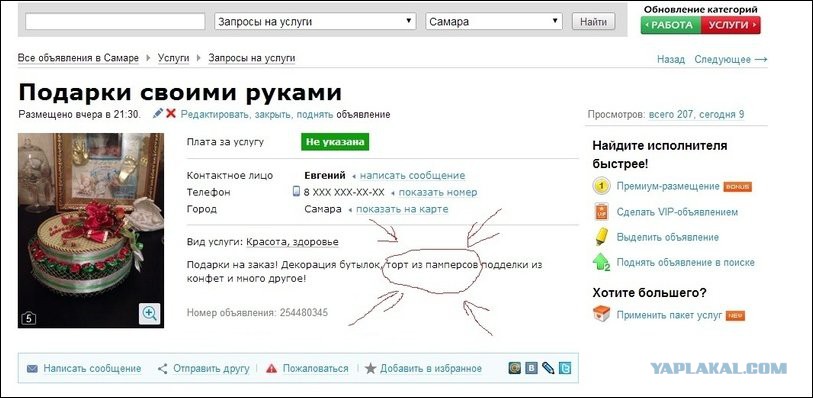Click the share icon in bottom bar
This screenshot has height=398, width=813.
pos(162,369)
